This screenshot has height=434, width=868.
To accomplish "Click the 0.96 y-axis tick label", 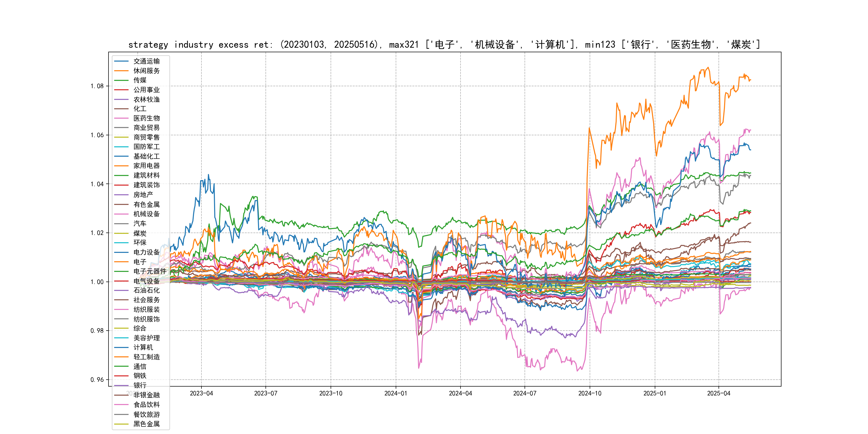I will [x=97, y=380].
